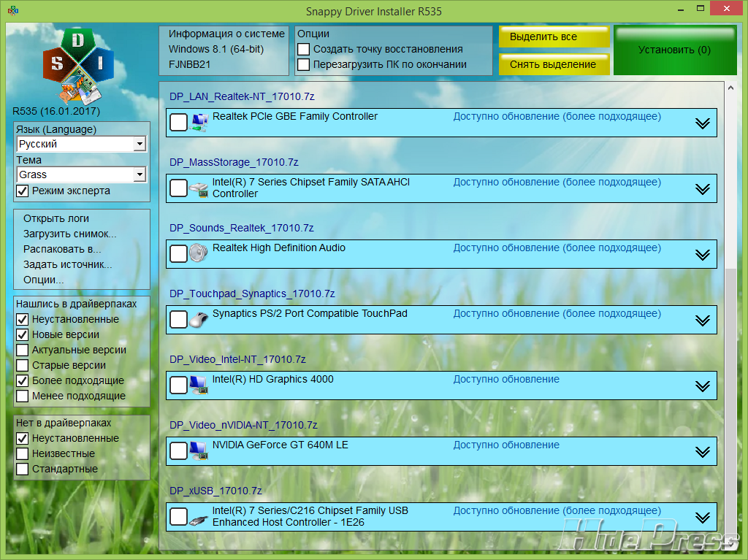This screenshot has width=748, height=560.
Task: Click the drive icon beside Intel SATA AHCI Controller
Action: point(199,188)
